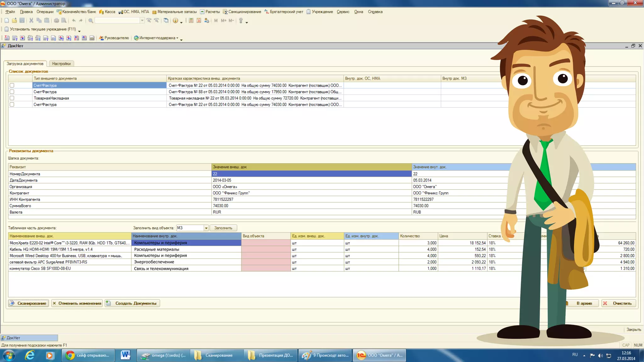Expand the toolbar search field dropdown arrow

(x=142, y=20)
